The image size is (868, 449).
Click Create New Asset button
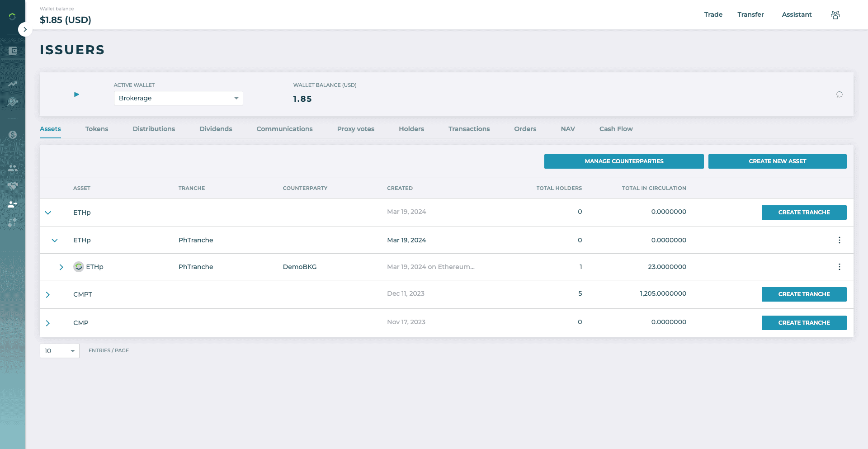(777, 161)
